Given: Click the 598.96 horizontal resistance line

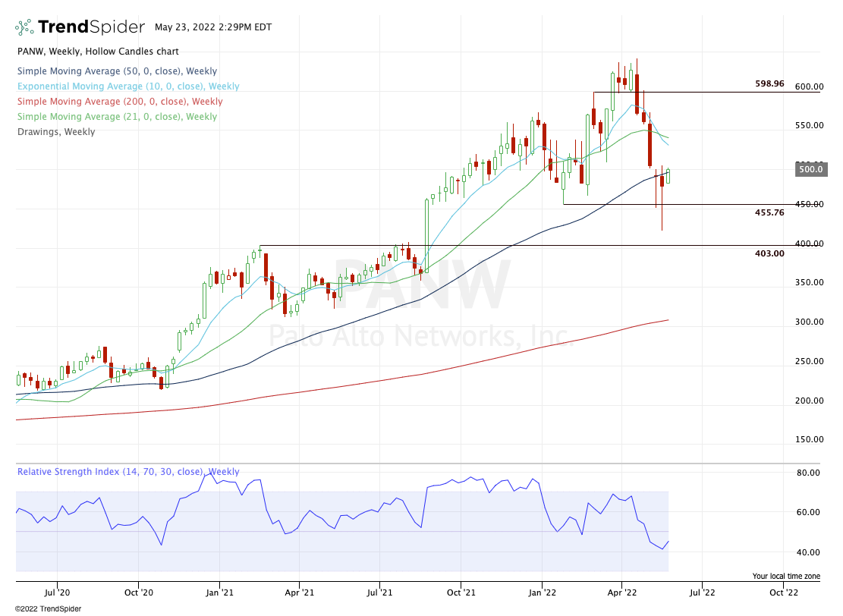Looking at the screenshot, I should point(706,93).
